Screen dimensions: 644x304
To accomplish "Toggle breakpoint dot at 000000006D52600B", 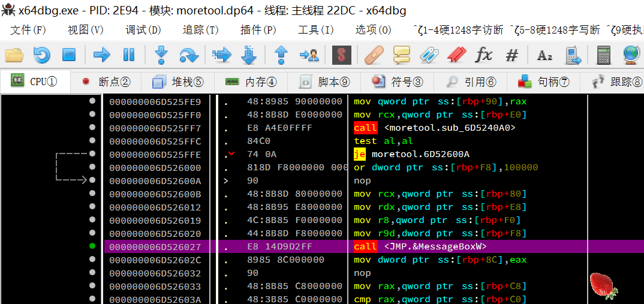I will (92, 193).
